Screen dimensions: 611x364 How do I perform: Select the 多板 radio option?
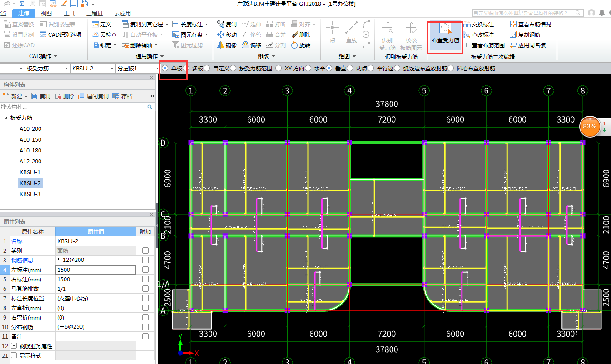coord(186,68)
